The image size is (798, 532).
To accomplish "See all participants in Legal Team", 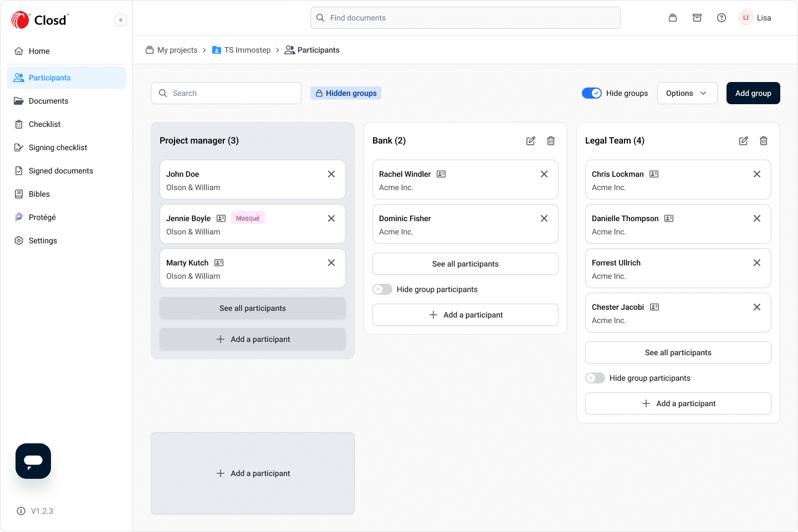I will pyautogui.click(x=678, y=352).
